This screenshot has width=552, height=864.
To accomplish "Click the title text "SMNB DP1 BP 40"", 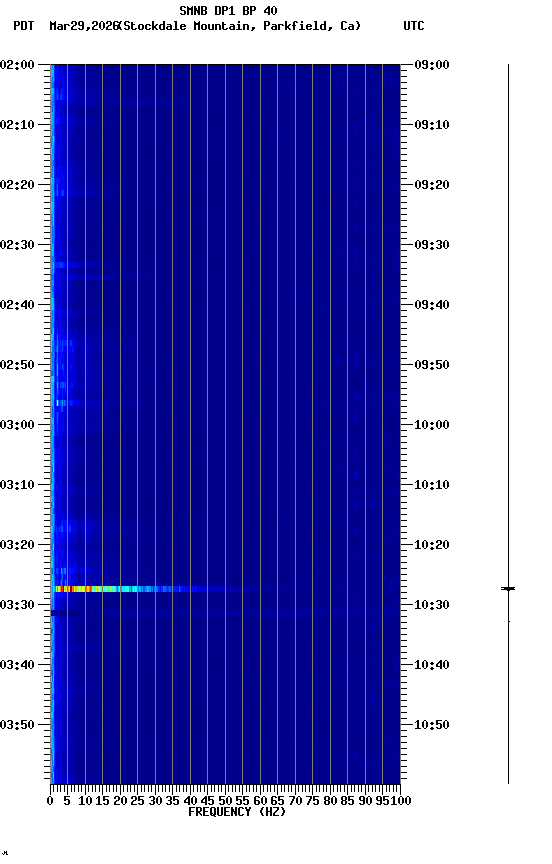I will (228, 10).
